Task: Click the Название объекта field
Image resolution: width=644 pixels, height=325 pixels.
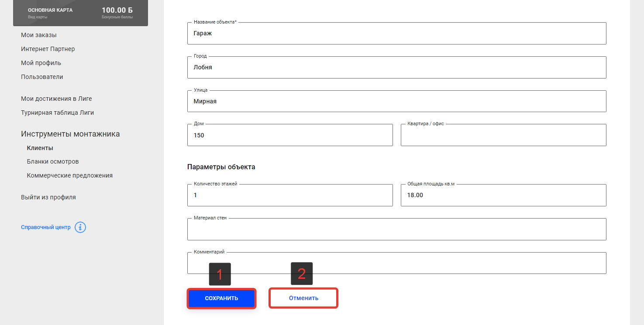Action: pyautogui.click(x=396, y=33)
